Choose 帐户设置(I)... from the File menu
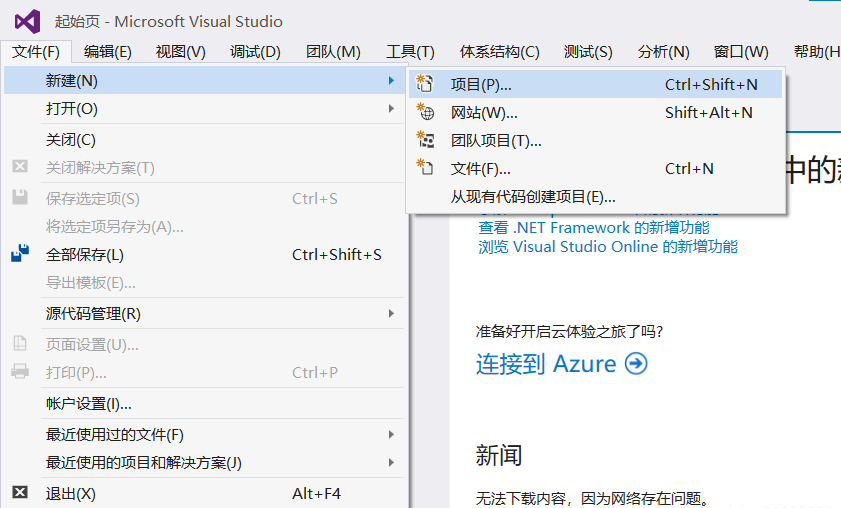The width and height of the screenshot is (841, 508). pyautogui.click(x=89, y=404)
